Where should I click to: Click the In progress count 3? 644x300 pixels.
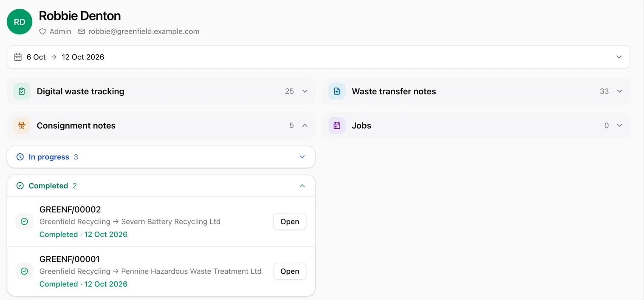76,157
